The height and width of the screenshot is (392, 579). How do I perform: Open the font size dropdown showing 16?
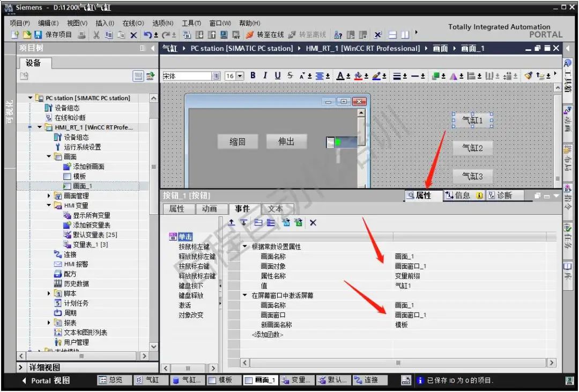pyautogui.click(x=240, y=76)
